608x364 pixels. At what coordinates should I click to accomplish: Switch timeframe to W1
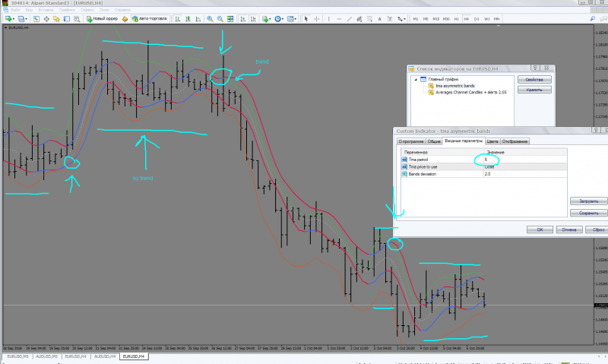click(486, 18)
